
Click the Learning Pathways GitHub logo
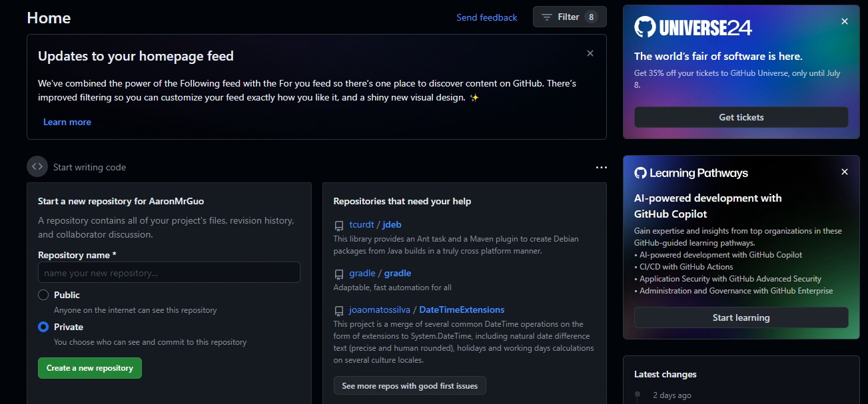coord(640,173)
